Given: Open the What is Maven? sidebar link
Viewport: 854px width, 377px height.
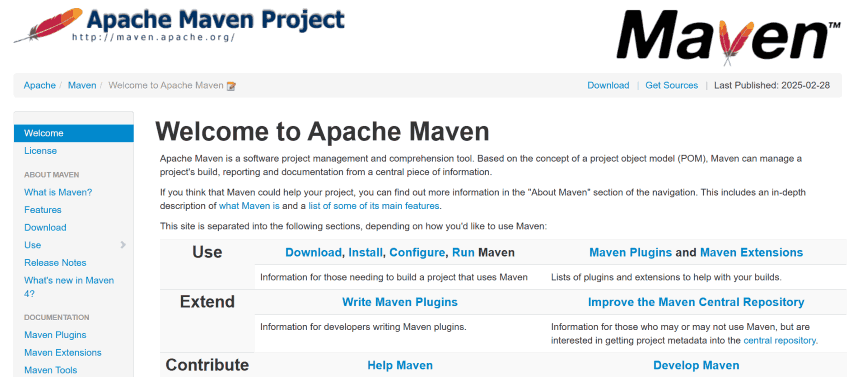Looking at the screenshot, I should pyautogui.click(x=58, y=192).
